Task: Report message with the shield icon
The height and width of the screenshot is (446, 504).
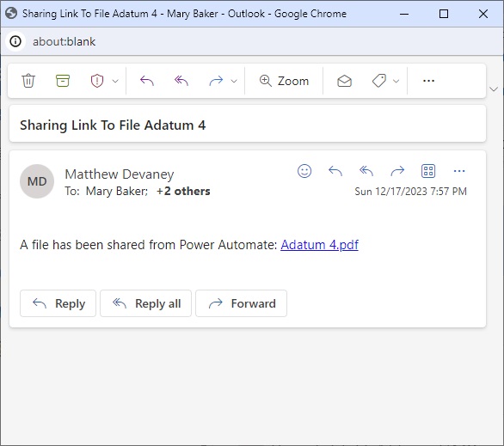Action: (x=97, y=81)
